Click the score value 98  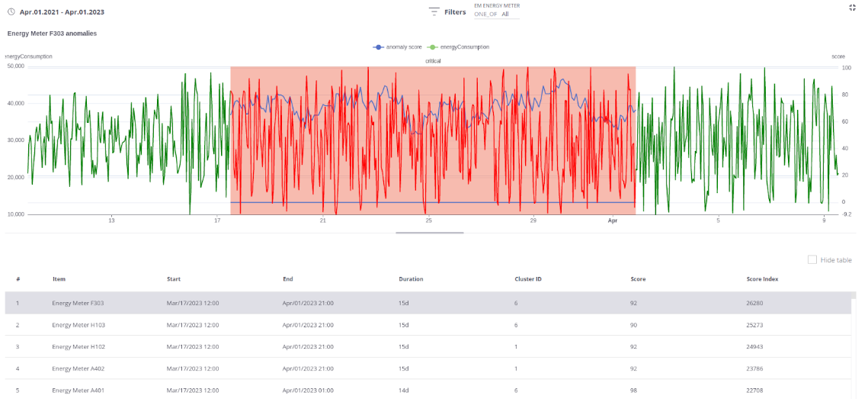(634, 390)
